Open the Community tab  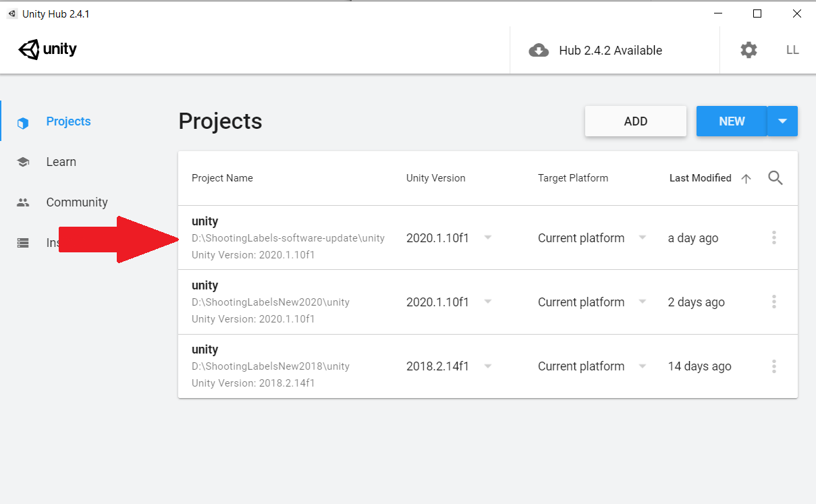point(77,202)
